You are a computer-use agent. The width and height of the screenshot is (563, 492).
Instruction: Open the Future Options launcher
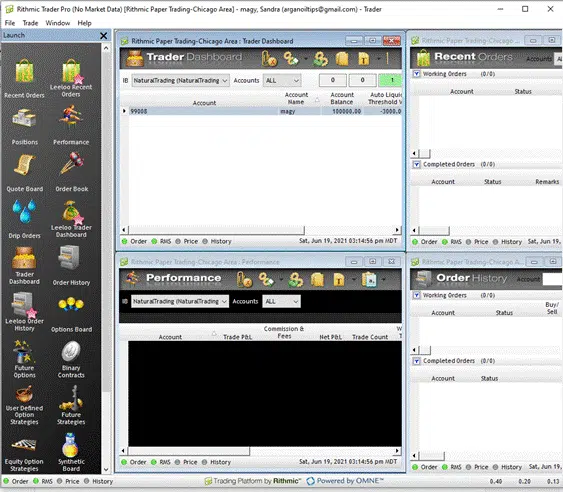pyautogui.click(x=24, y=359)
